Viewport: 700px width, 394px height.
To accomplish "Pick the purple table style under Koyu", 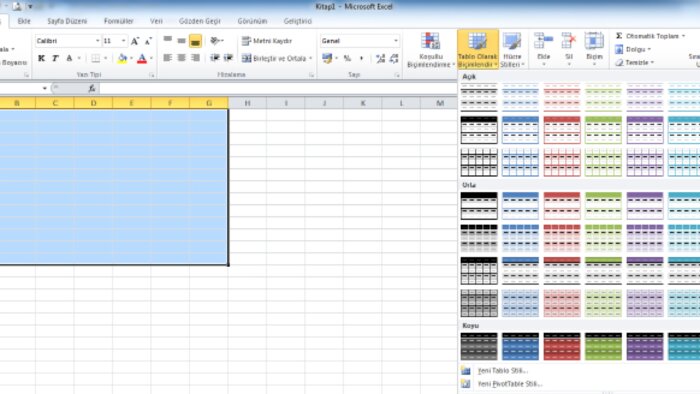I will 645,346.
